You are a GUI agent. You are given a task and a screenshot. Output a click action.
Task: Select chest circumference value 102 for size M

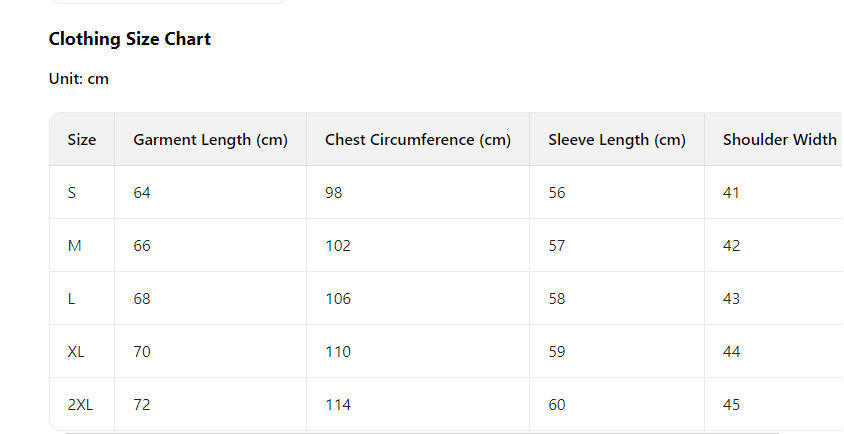[338, 246]
